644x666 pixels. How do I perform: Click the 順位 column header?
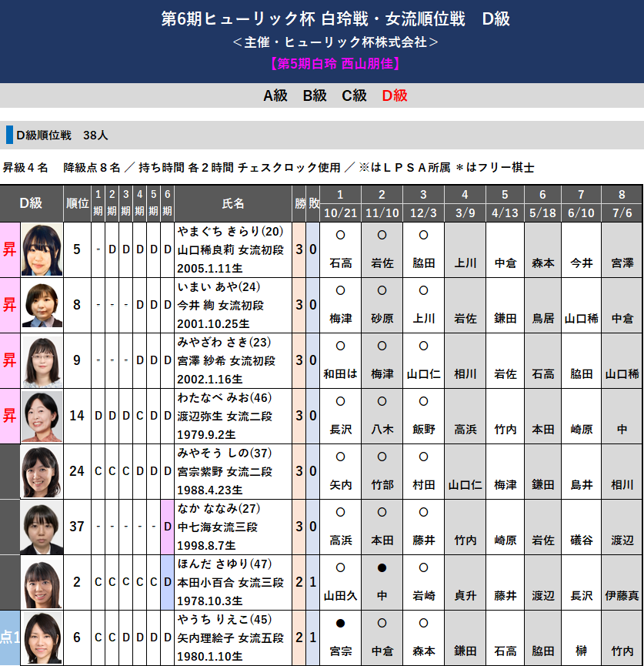tap(77, 203)
